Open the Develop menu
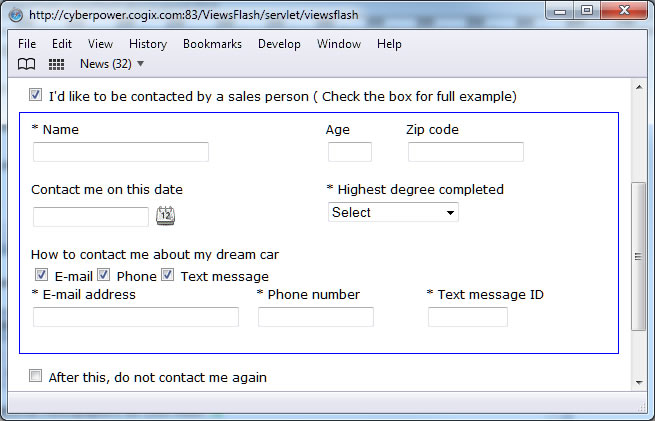The height and width of the screenshot is (421, 655). [x=279, y=44]
